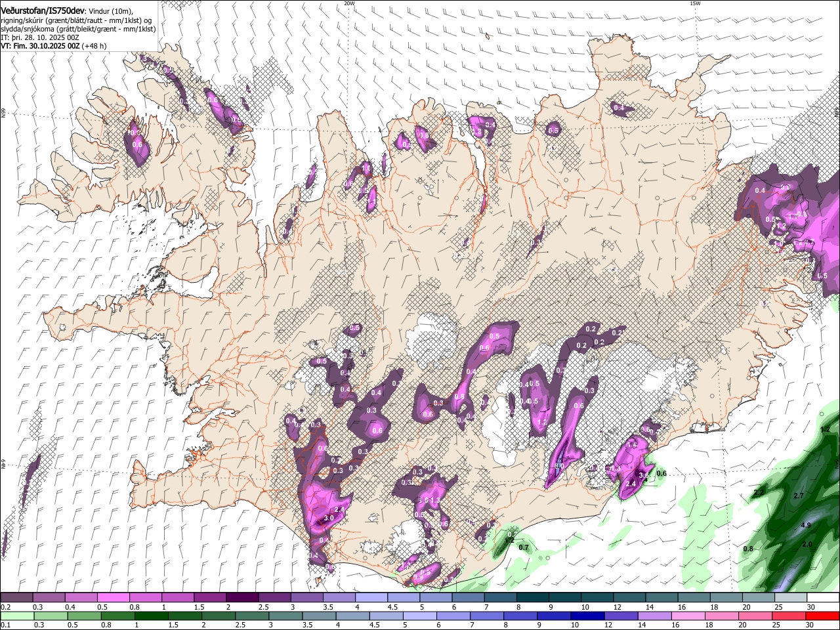Choose the dark plum swatch starting at 2 in the purple legend row
Image resolution: width=840 pixels, height=630 pixels.
241,598
